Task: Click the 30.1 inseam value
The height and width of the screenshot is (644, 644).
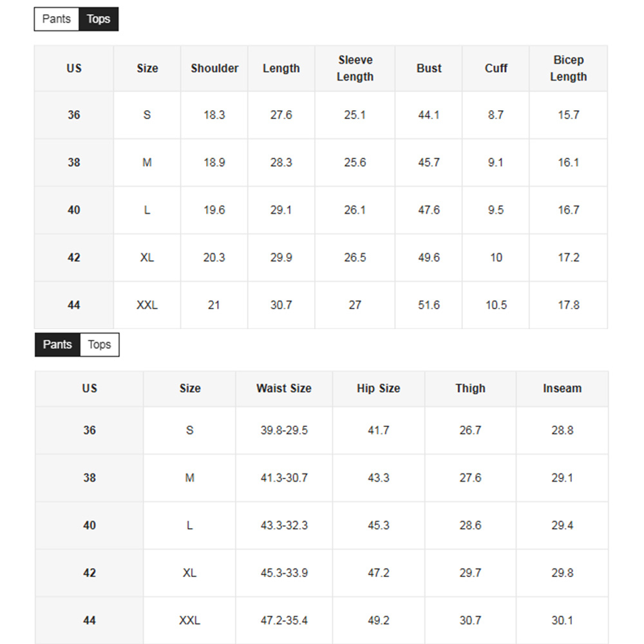Action: point(562,621)
